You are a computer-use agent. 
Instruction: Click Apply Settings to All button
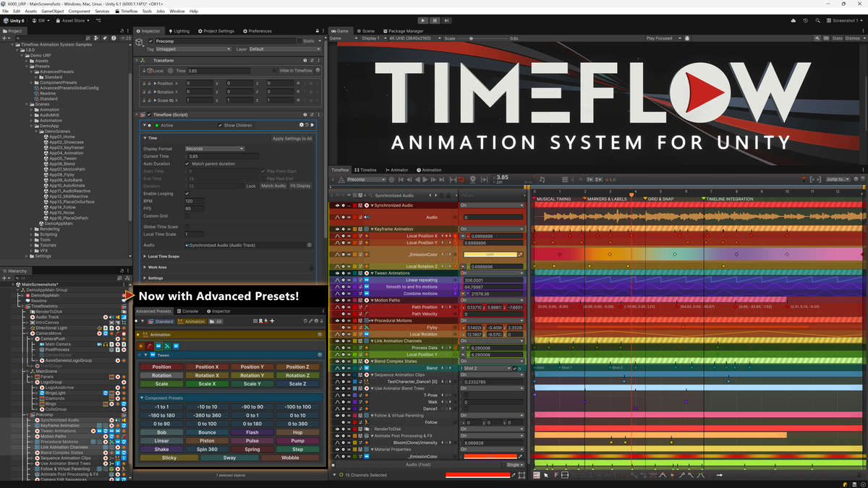[292, 138]
